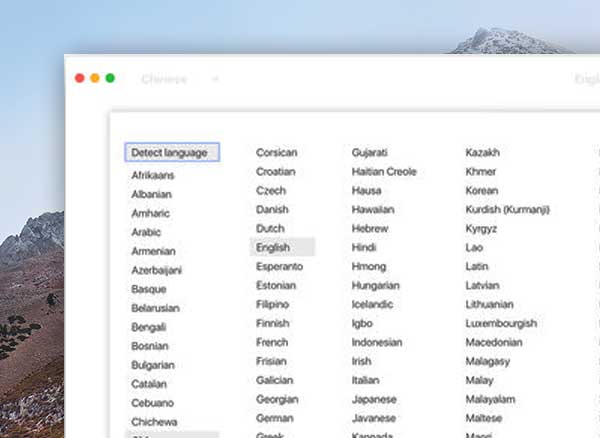Pick Latin language

[477, 266]
